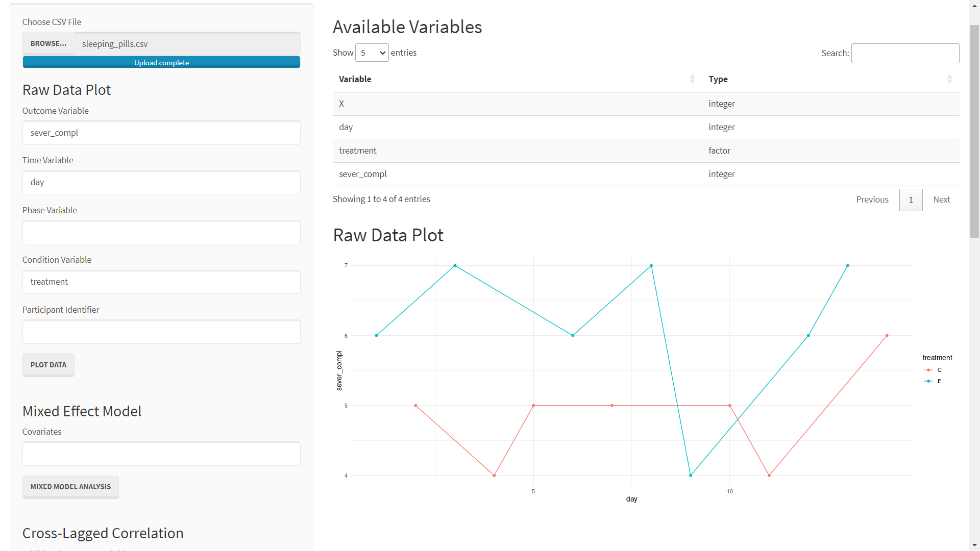Click the Upload complete progress bar

pyautogui.click(x=161, y=62)
